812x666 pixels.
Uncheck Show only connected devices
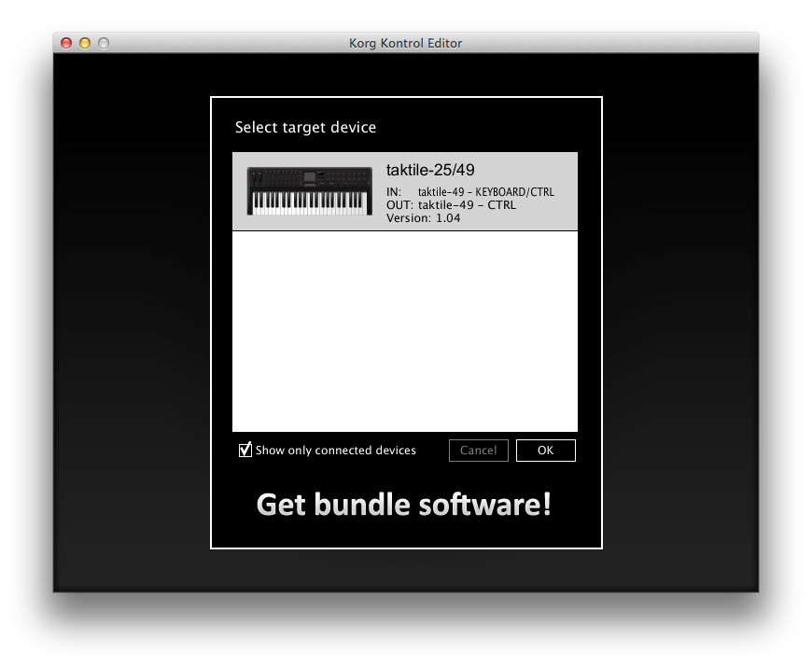tap(245, 450)
